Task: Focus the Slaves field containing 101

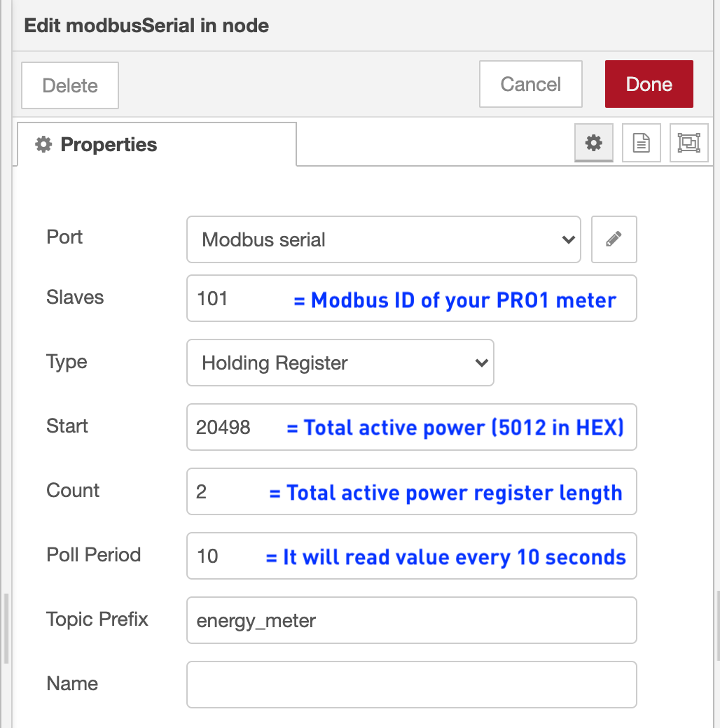Action: click(238, 299)
